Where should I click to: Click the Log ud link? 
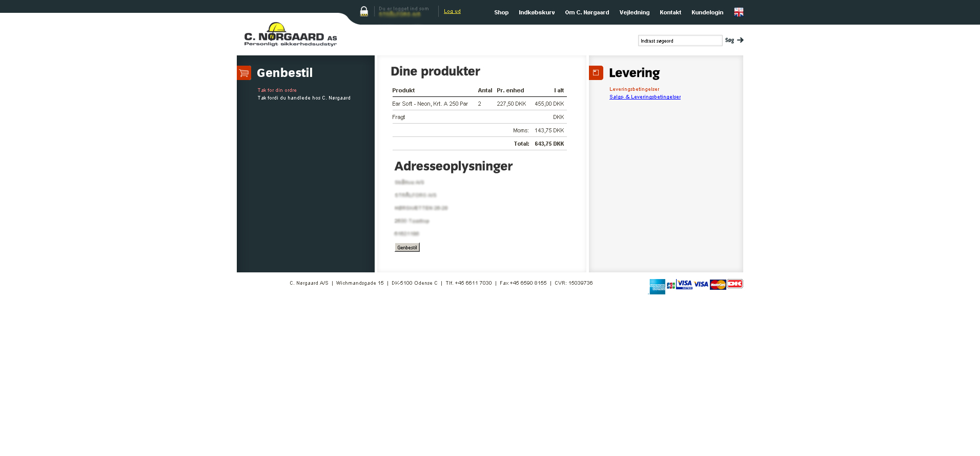[x=452, y=11]
